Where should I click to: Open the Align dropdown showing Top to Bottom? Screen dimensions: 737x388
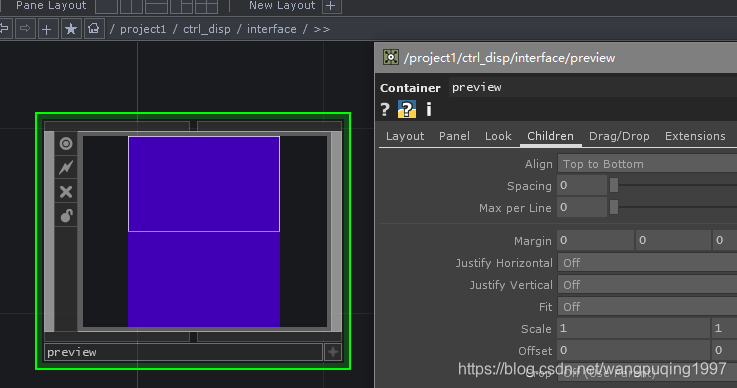[x=647, y=164]
